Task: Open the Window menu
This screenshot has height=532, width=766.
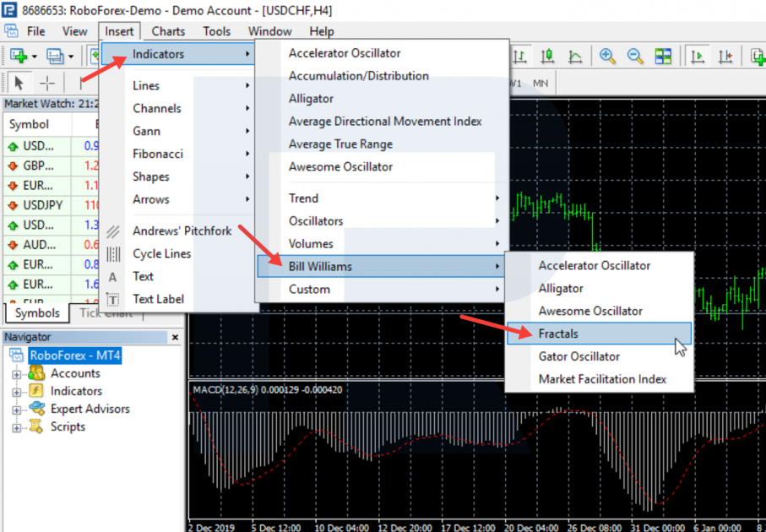Action: [x=270, y=32]
